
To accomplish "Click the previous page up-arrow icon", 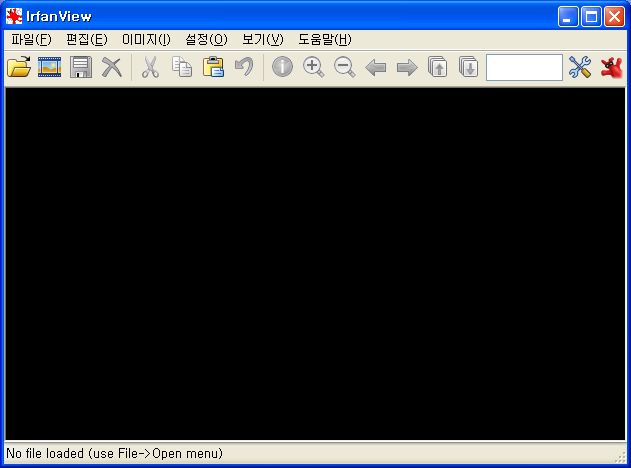I will pyautogui.click(x=437, y=67).
